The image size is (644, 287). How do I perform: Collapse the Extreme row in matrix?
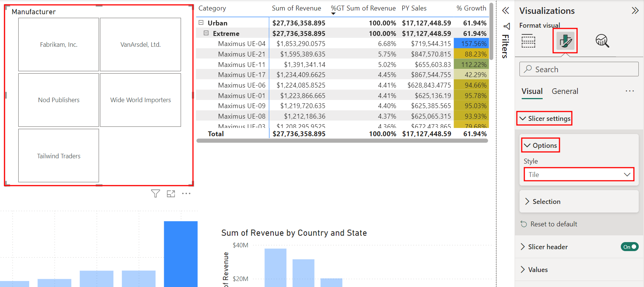coord(206,33)
